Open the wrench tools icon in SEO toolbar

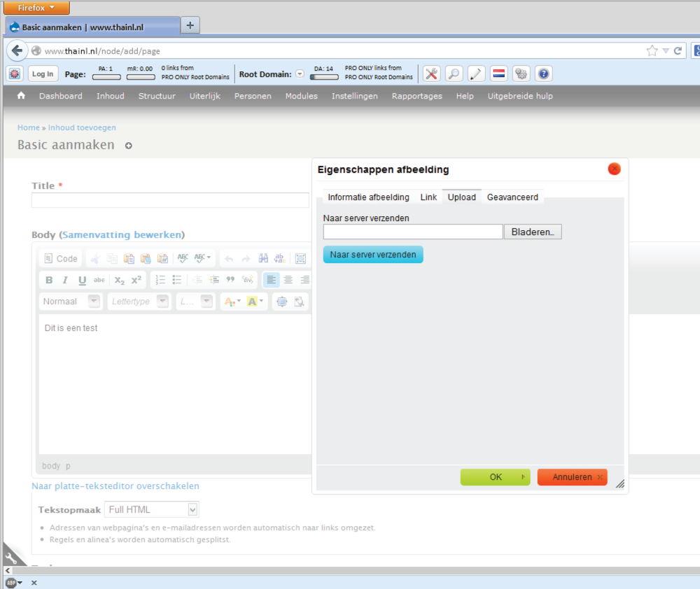pos(432,74)
